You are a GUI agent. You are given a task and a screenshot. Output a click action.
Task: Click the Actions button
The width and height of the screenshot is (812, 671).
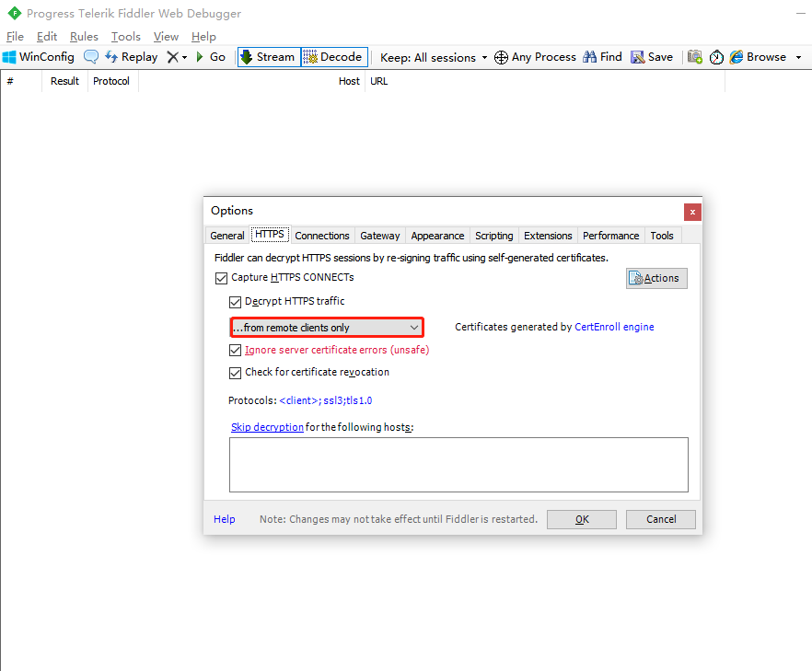(x=656, y=278)
